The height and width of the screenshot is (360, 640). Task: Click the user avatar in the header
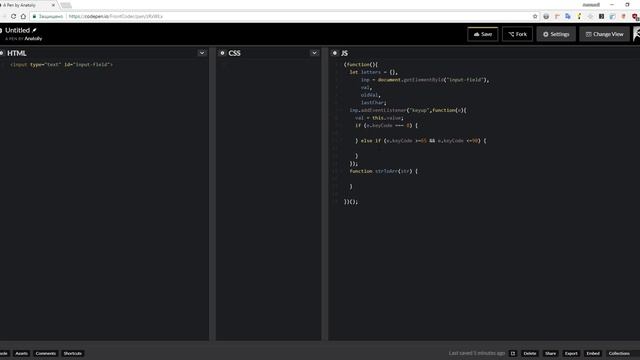coord(636,34)
